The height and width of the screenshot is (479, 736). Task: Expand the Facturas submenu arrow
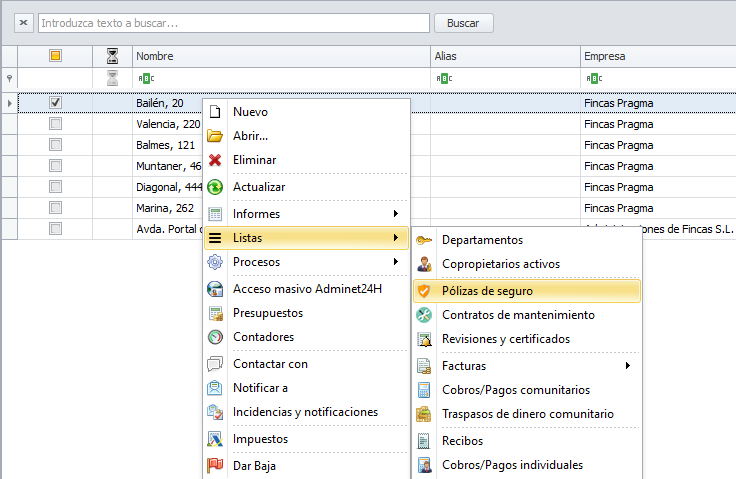coord(628,366)
